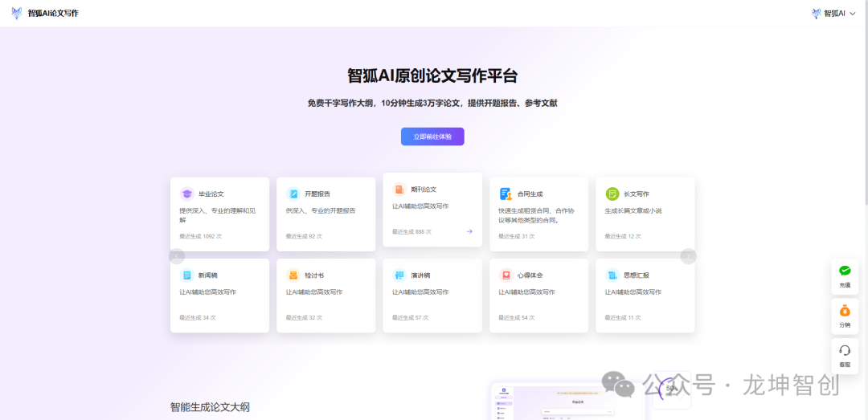Click 最近生成 57 次 text
Viewport: 868px width, 420px height.
[410, 318]
